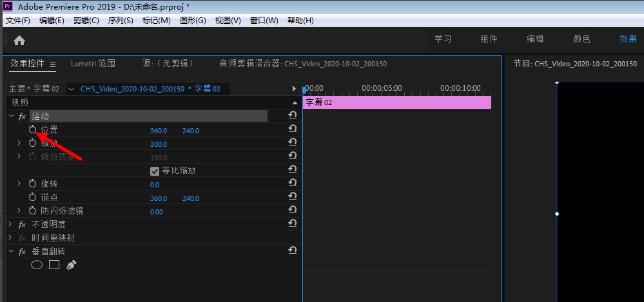Reset the 运动 (Motion) effect parameters
This screenshot has width=644, height=302.
coord(293,115)
